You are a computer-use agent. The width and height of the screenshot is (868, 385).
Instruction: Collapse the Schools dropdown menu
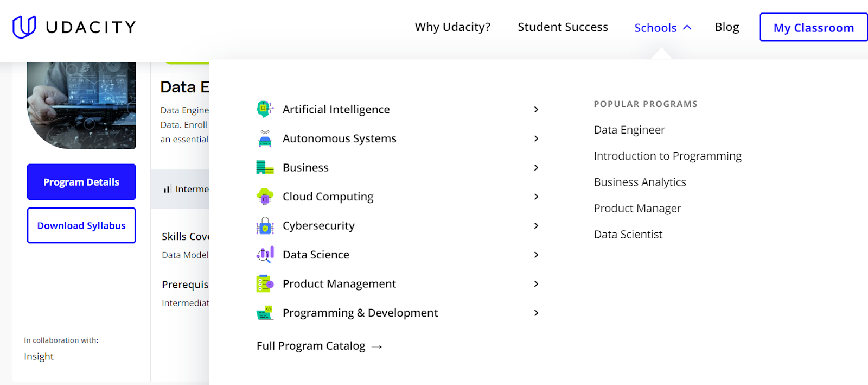[662, 28]
